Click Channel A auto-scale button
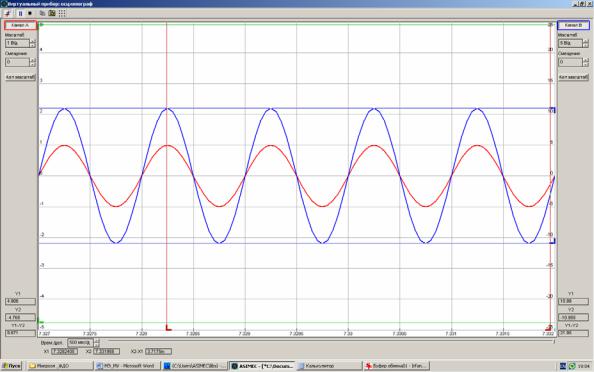The width and height of the screenshot is (594, 372). pos(20,77)
